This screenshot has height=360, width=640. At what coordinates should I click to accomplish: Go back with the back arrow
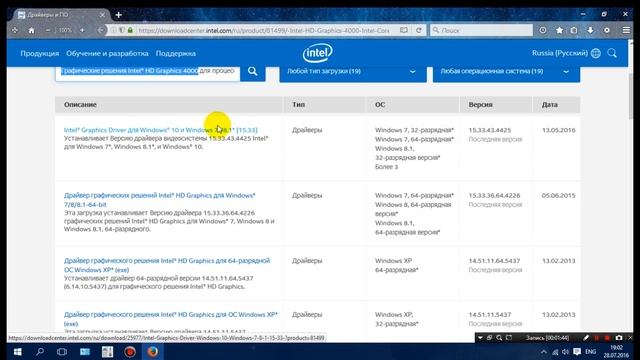(100, 30)
